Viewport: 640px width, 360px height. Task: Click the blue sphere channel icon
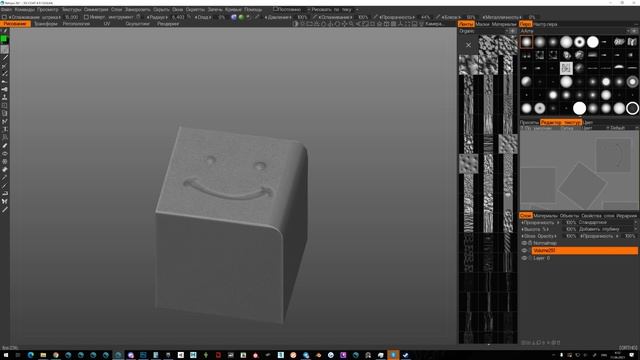[x=234, y=17]
